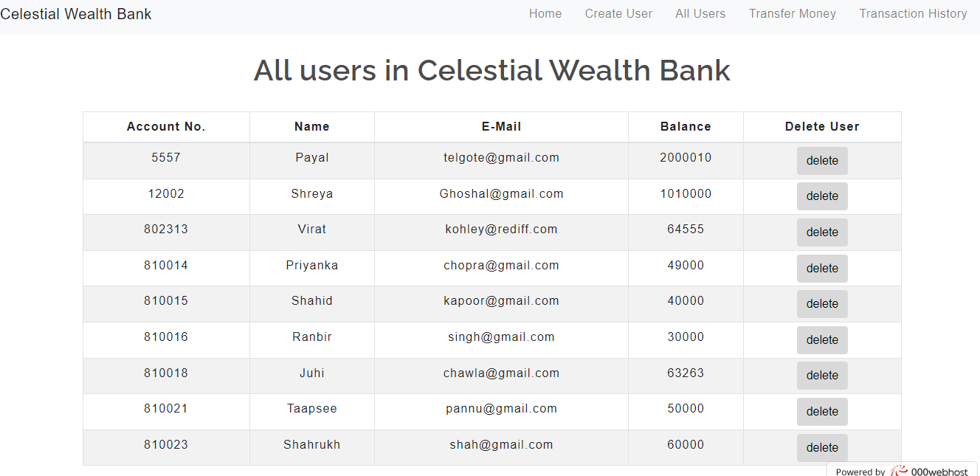Delete user Shahrukh

(822, 447)
